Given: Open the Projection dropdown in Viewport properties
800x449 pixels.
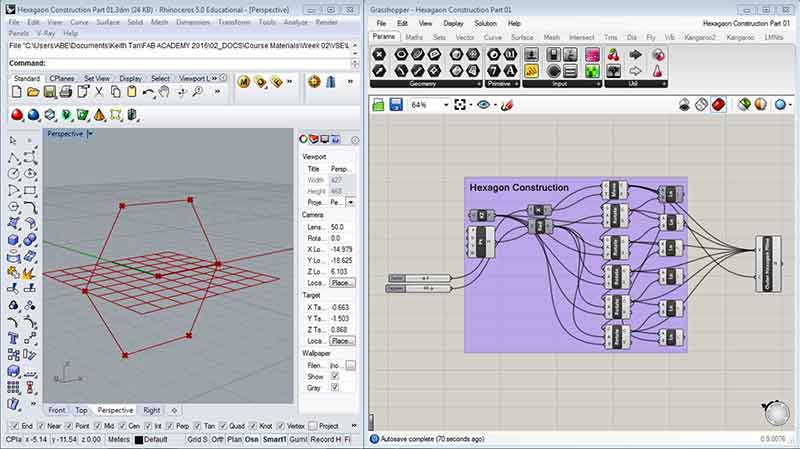Looking at the screenshot, I should coord(351,203).
